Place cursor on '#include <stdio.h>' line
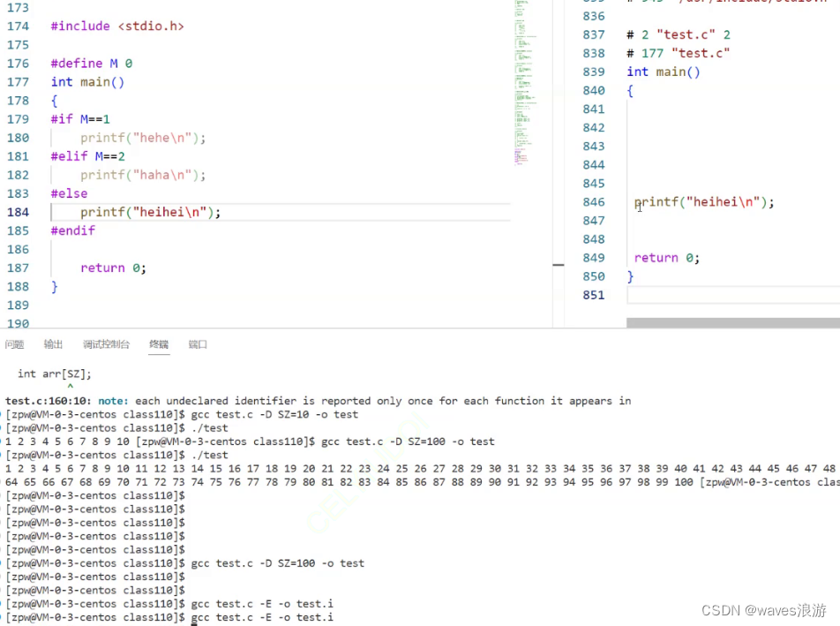 [x=117, y=26]
